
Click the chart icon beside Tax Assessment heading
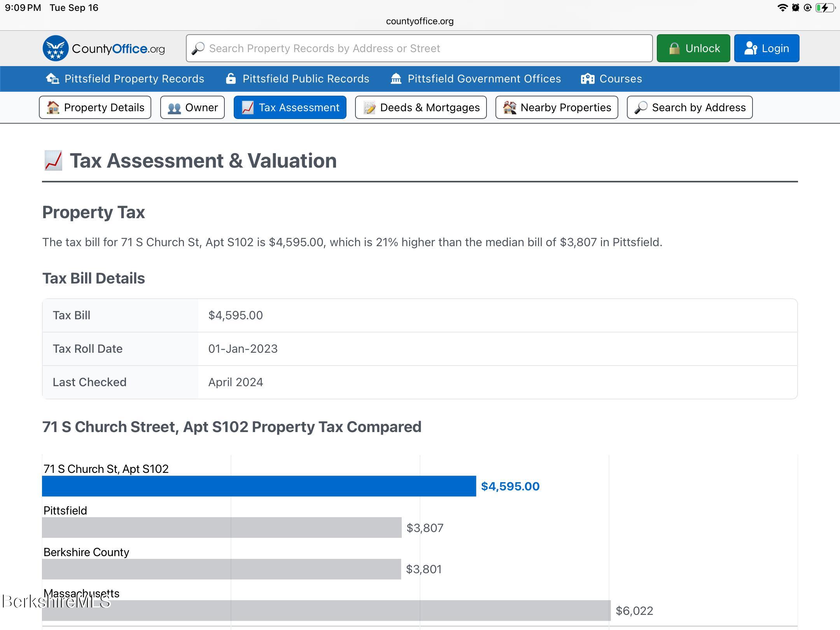coord(53,161)
